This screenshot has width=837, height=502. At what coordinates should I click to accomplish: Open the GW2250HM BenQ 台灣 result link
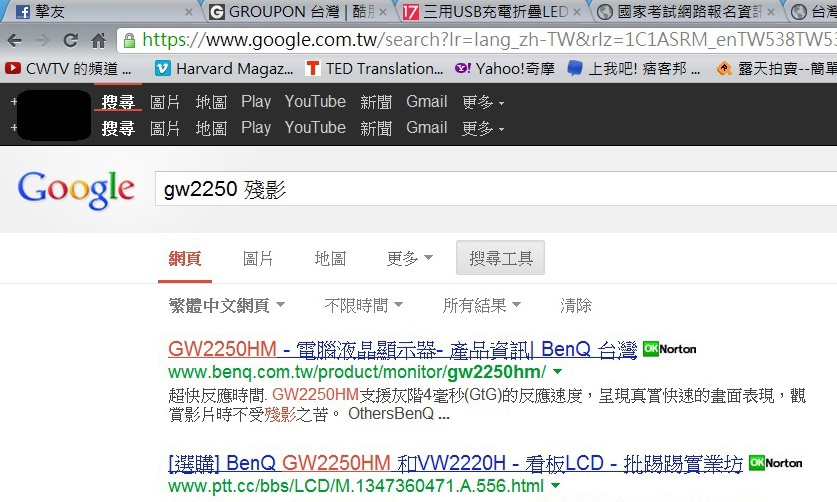402,349
